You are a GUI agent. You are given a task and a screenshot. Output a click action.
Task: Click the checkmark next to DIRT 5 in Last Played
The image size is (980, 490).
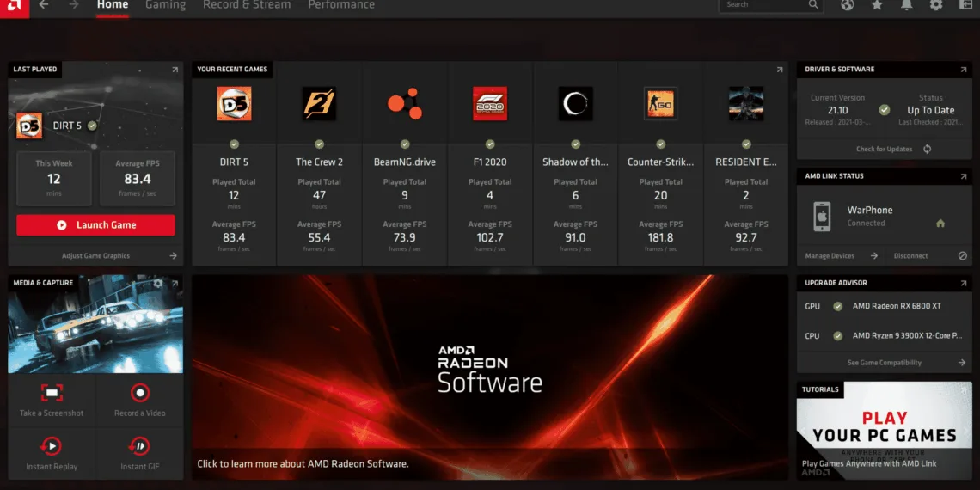93,126
